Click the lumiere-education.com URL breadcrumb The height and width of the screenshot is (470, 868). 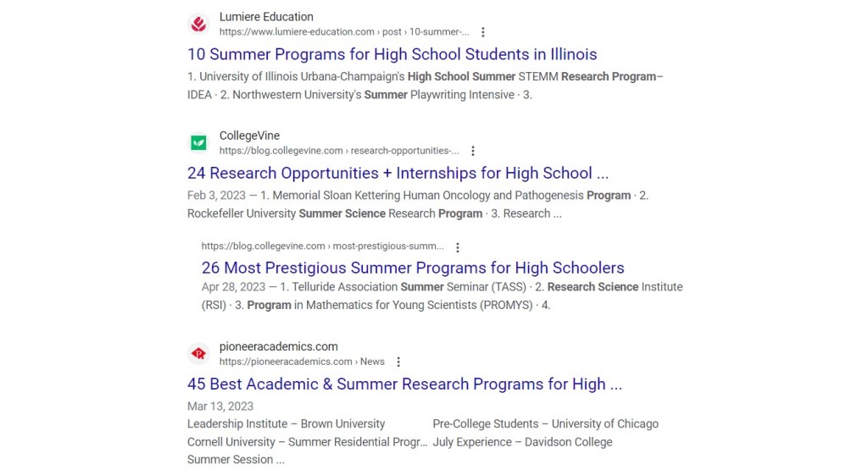coord(343,32)
